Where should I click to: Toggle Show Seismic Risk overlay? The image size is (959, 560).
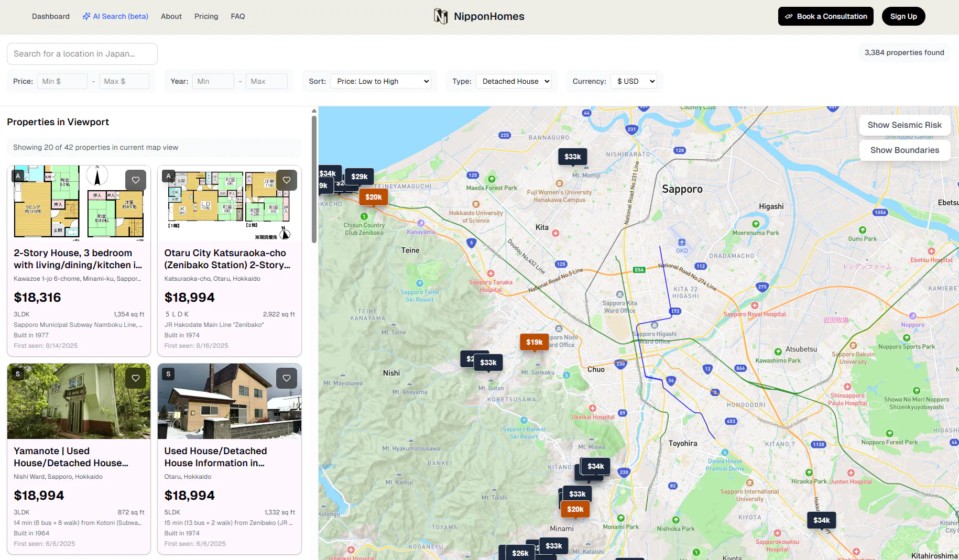904,125
